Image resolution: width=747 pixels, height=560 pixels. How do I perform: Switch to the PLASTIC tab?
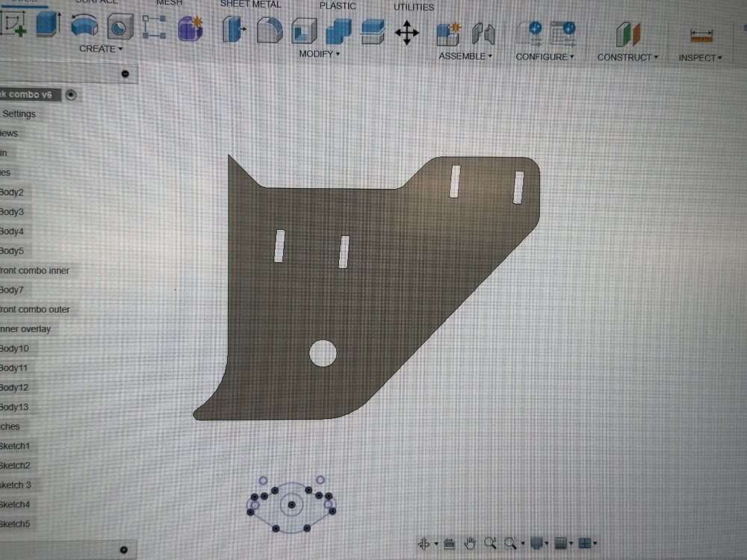pyautogui.click(x=338, y=6)
